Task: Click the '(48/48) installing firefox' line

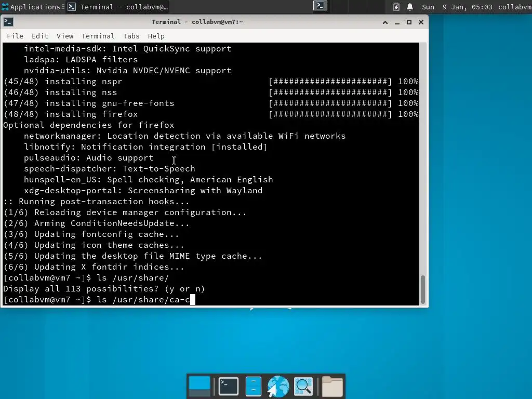Action: (71, 114)
